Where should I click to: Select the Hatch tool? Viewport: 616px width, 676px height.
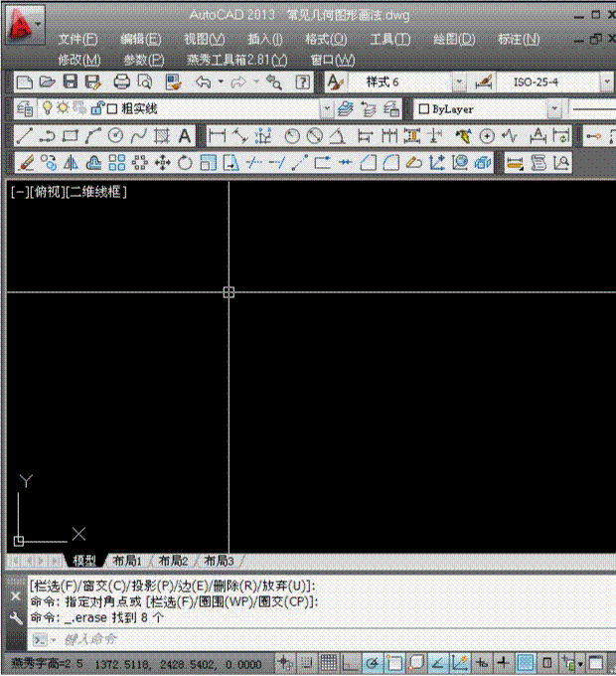click(162, 136)
